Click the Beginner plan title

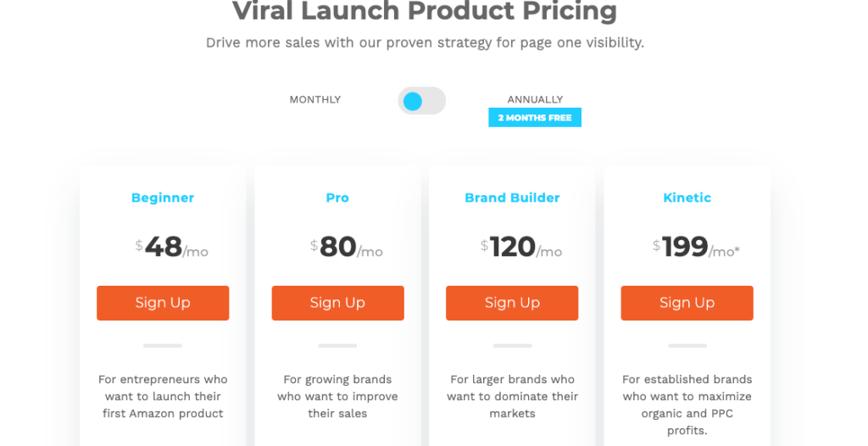click(163, 198)
